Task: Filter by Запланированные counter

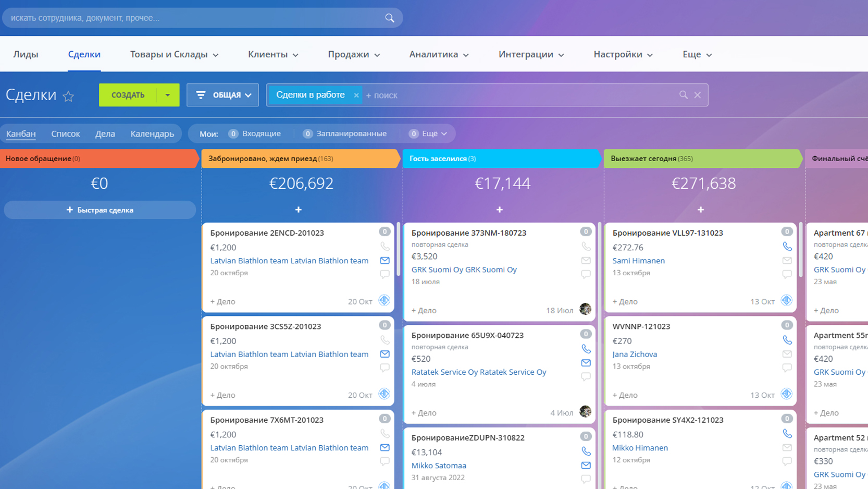Action: click(345, 134)
